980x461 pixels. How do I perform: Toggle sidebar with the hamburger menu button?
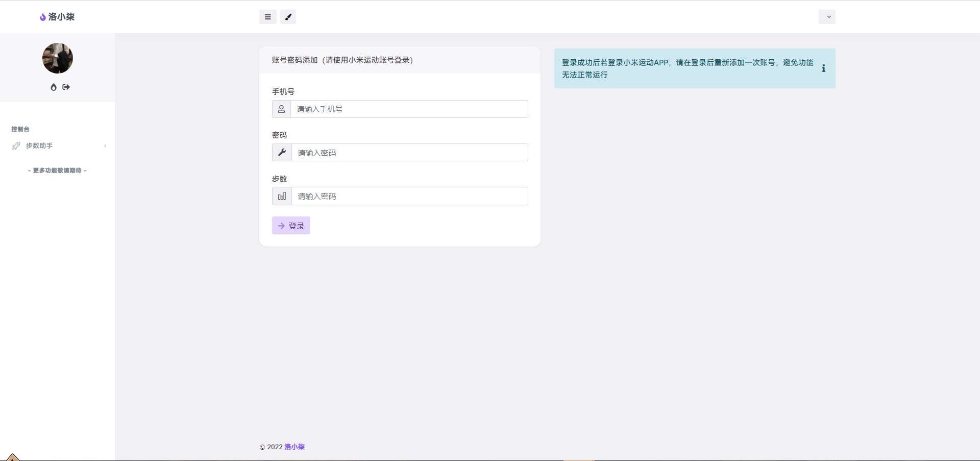[x=267, y=17]
